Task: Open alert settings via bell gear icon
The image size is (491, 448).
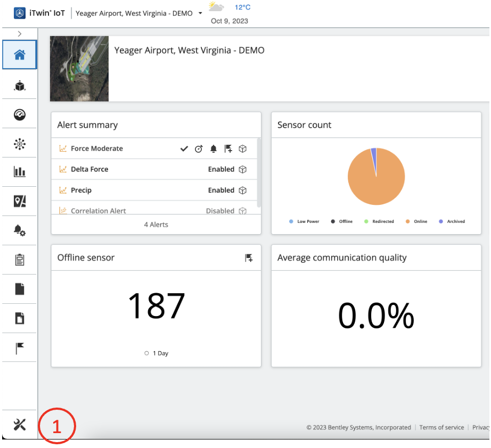Action: click(19, 230)
